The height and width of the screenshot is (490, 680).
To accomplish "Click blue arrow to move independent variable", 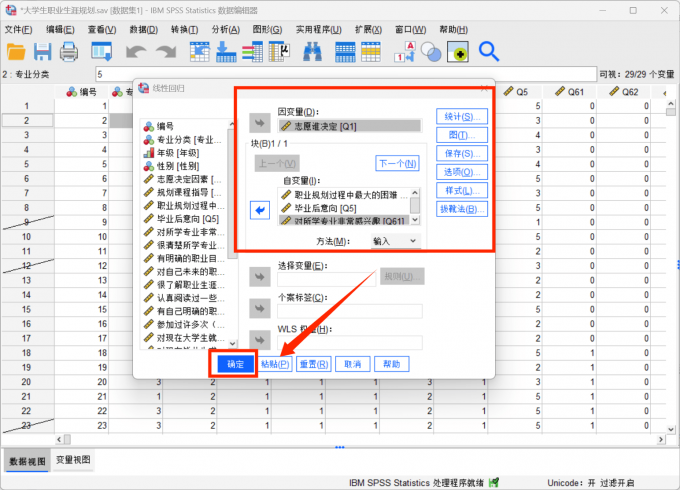I will pos(260,209).
